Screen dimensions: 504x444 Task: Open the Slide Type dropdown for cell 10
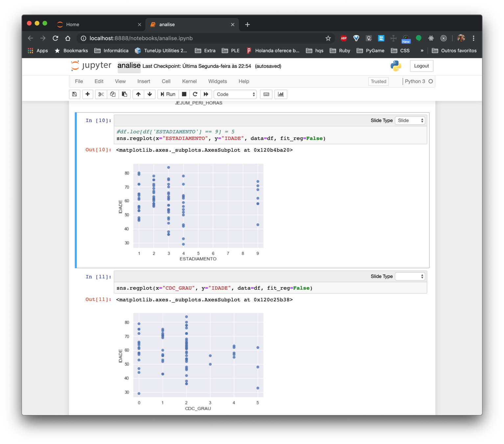(410, 121)
